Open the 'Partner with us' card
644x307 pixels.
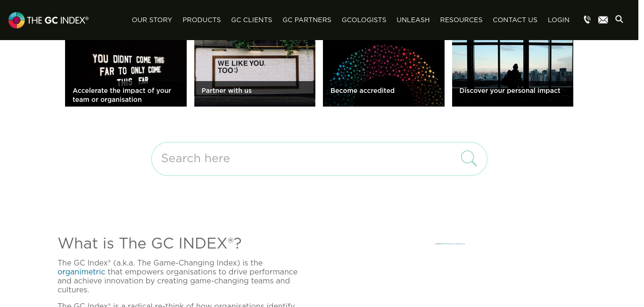point(255,73)
